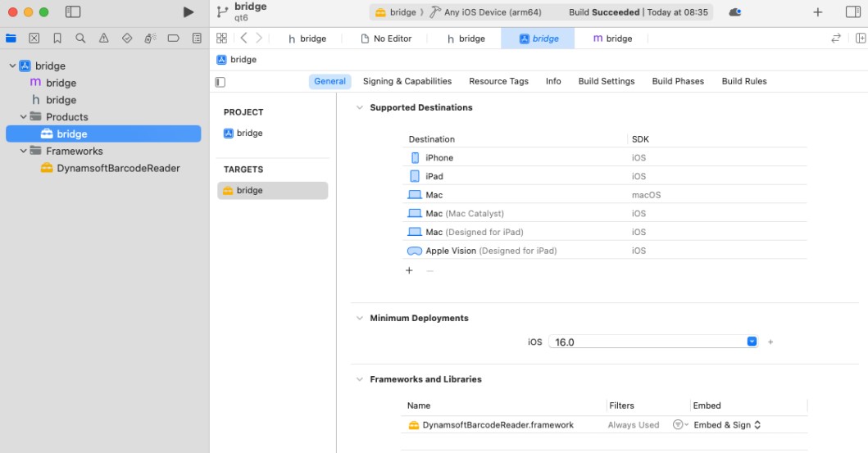This screenshot has width=868, height=453.
Task: Switch to the Build Settings tab
Action: 606,81
